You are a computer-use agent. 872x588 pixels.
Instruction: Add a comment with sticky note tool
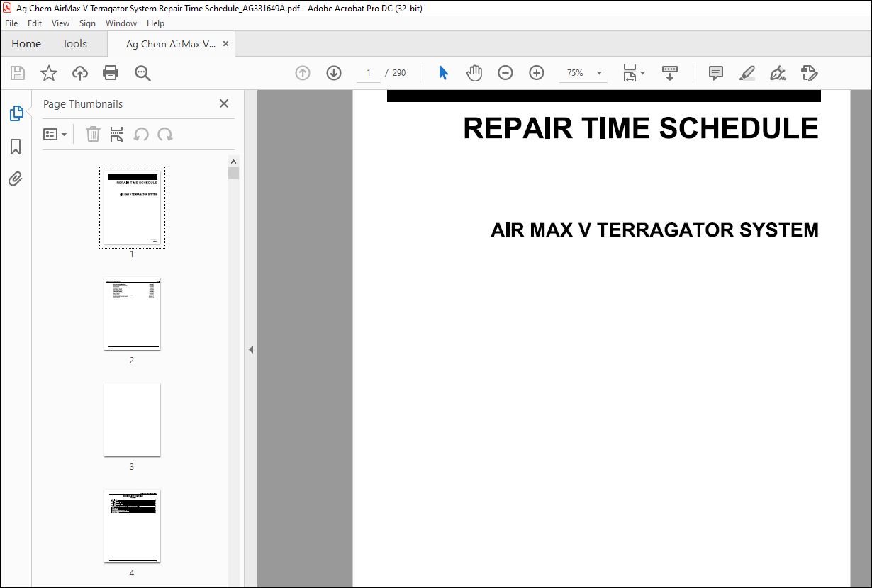716,73
